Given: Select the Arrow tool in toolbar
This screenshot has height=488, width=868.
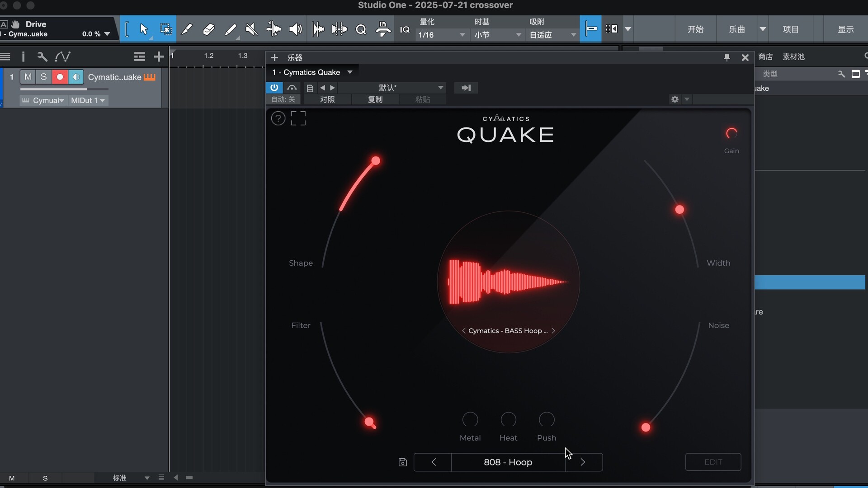Looking at the screenshot, I should 144,29.
